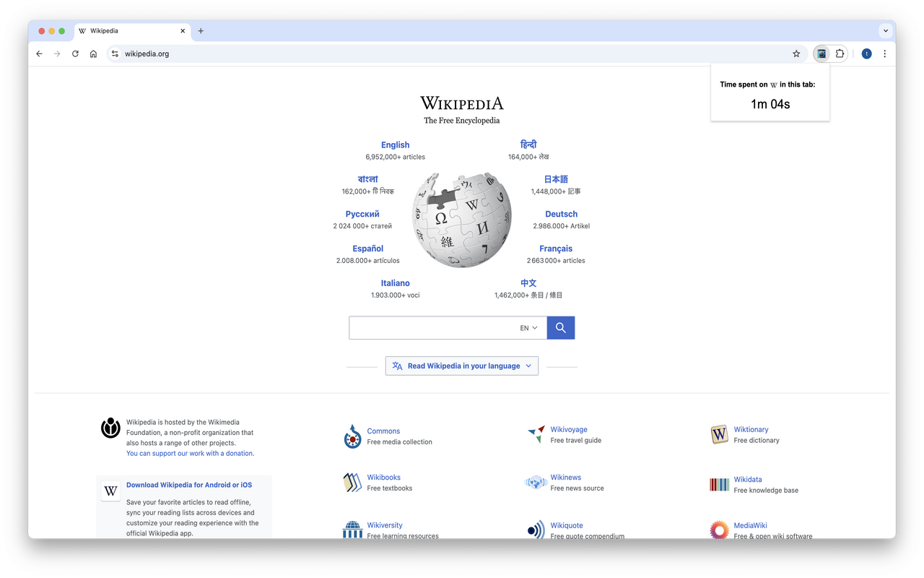The image size is (924, 578).
Task: Click the Wikipedia app W icon
Action: [110, 491]
